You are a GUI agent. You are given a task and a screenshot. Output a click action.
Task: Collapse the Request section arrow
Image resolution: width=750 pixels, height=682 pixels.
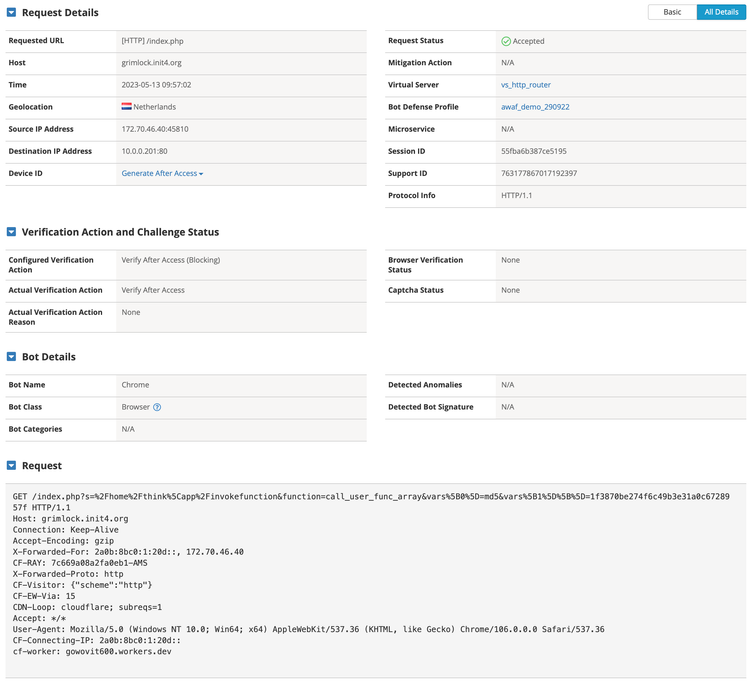click(x=12, y=466)
